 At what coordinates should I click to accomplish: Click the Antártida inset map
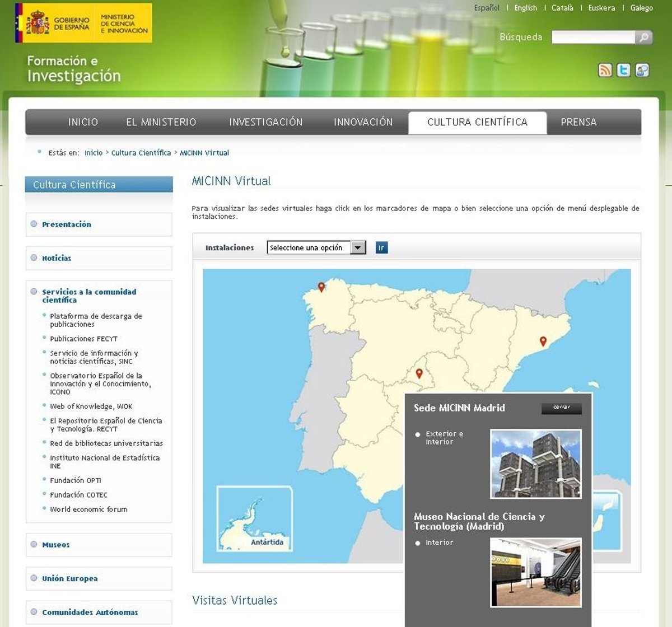255,518
